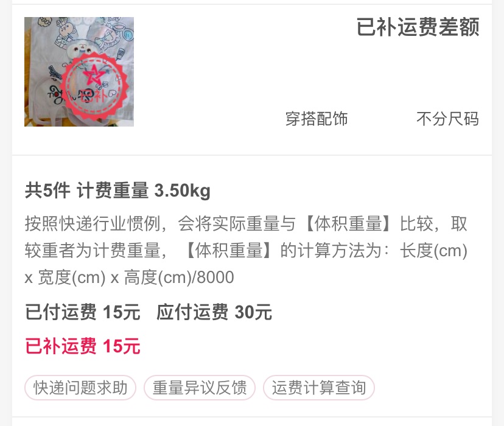
Task: Click the 计费重量 3.50kg value
Action: 144,190
